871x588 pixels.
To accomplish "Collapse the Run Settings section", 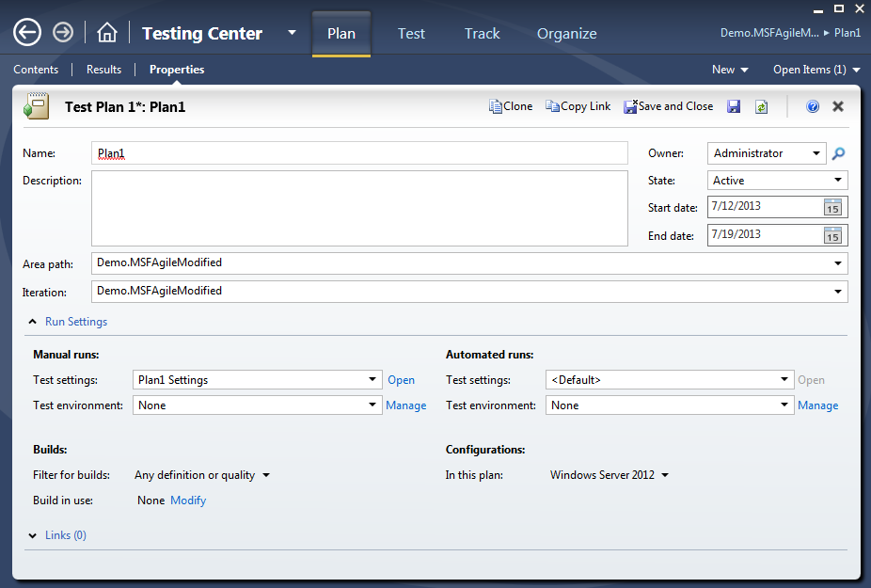I will pos(68,321).
